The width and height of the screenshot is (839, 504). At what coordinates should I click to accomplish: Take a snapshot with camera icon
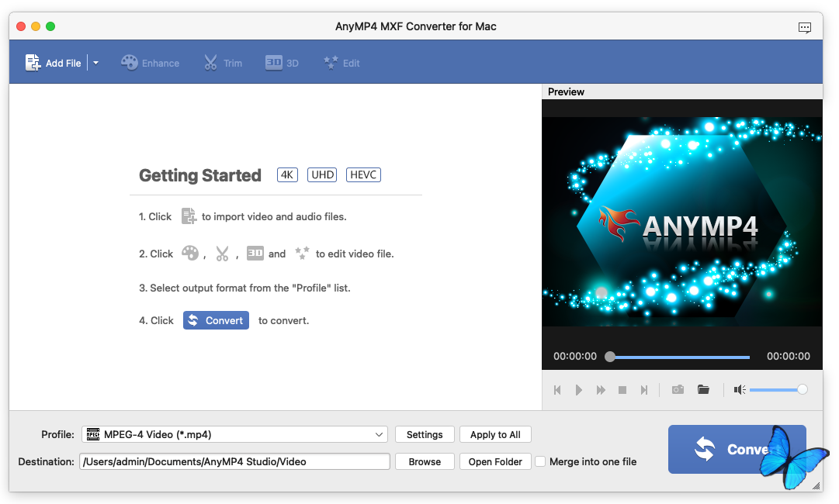(678, 390)
